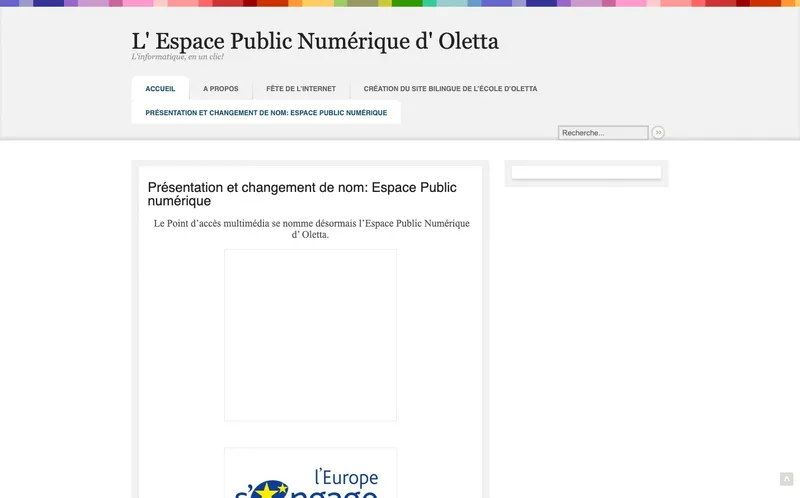Open Présentation et changement de nom tab
Image resolution: width=800 pixels, height=498 pixels.
point(266,113)
